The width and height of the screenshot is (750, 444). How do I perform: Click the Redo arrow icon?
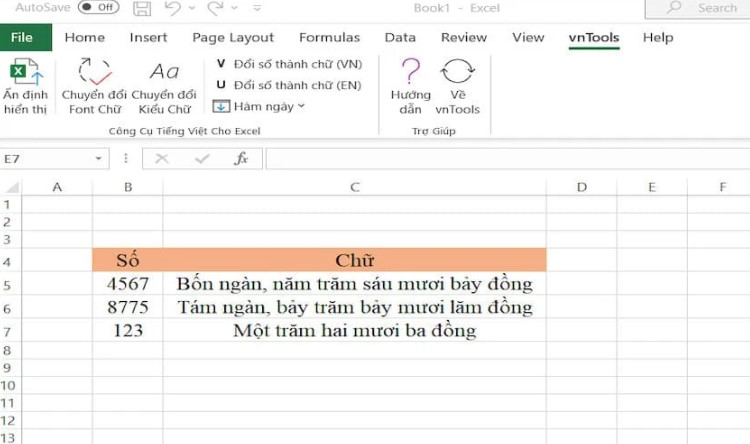click(x=215, y=8)
